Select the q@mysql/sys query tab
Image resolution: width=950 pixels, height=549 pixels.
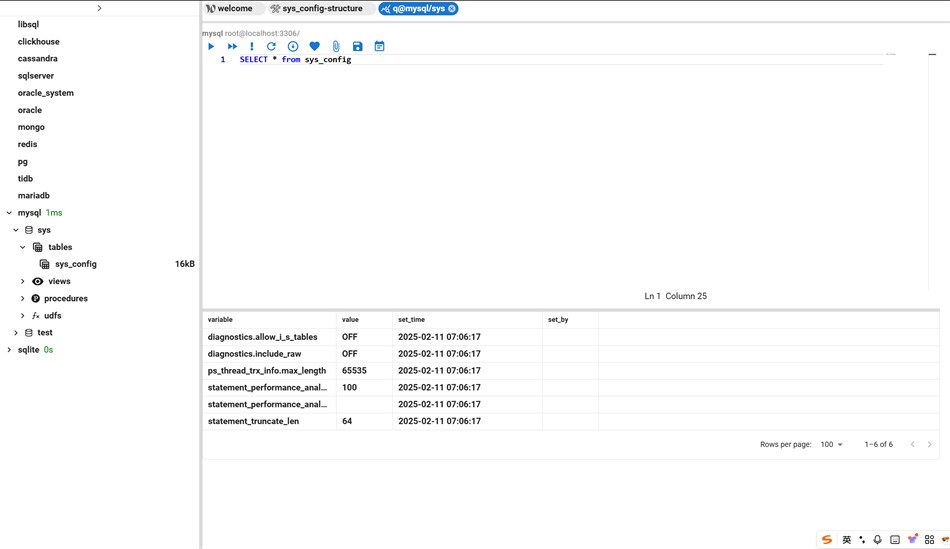coord(418,8)
